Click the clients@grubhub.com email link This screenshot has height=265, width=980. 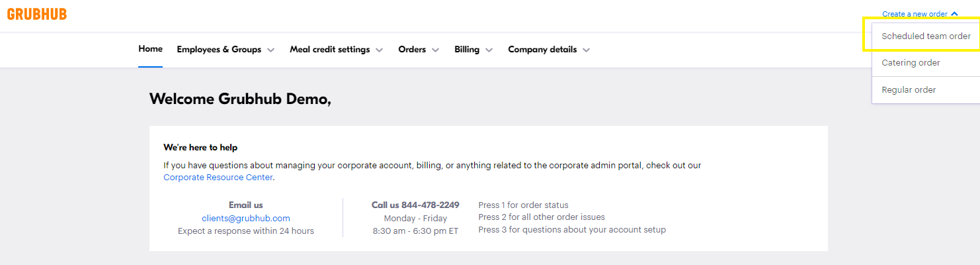[246, 218]
